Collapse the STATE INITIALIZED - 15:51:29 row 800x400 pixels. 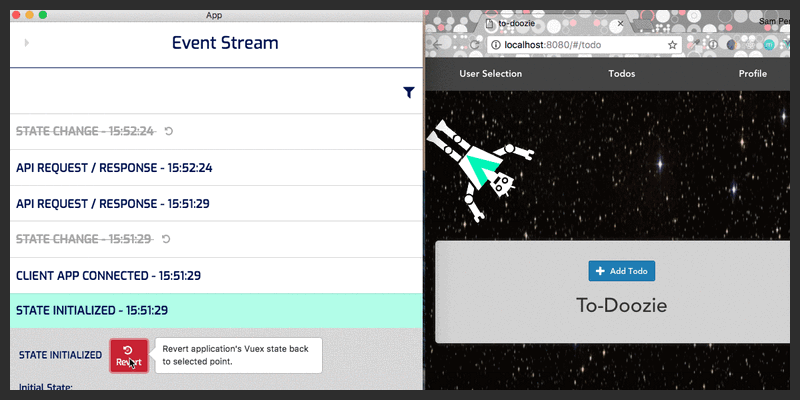216,311
